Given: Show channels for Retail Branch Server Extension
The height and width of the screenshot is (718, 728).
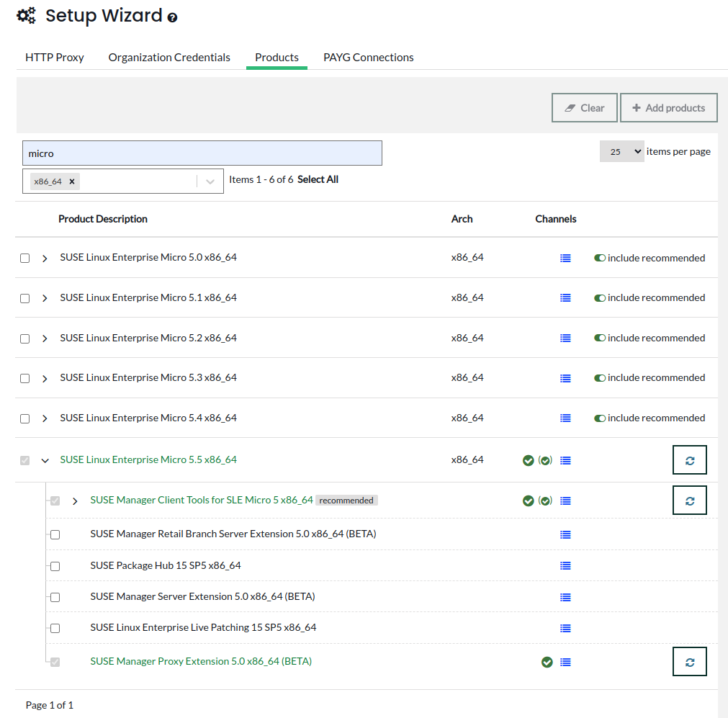Looking at the screenshot, I should pos(565,535).
